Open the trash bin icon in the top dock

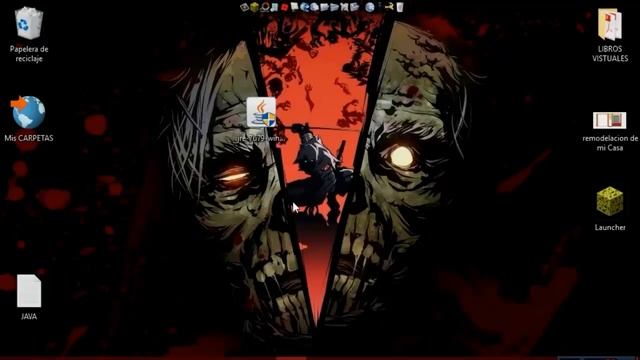tap(400, 7)
